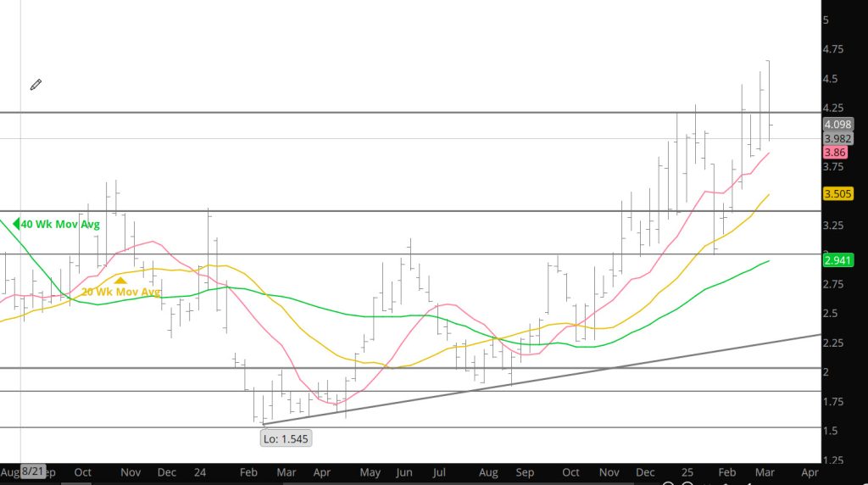Click the green arrow beside 40 Wk Mov Avg
The height and width of the screenshot is (485, 868).
pos(15,225)
